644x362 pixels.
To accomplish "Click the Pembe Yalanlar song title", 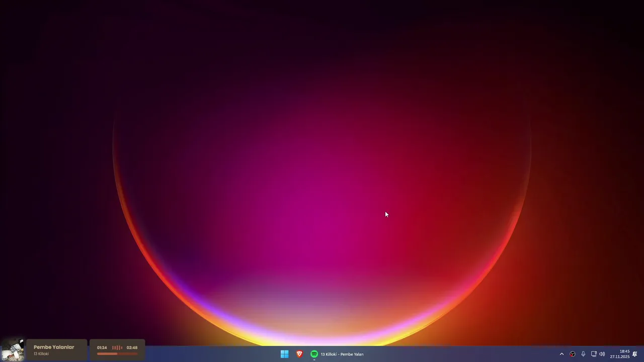I will [x=54, y=347].
